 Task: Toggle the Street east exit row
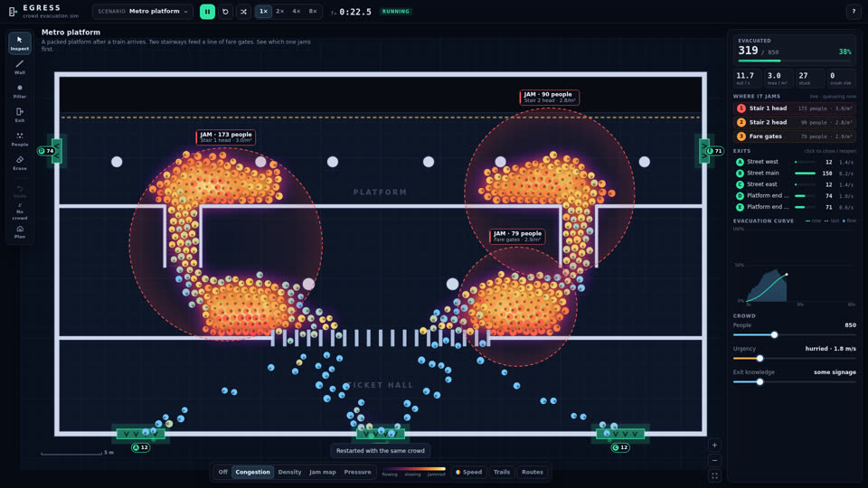coord(795,184)
